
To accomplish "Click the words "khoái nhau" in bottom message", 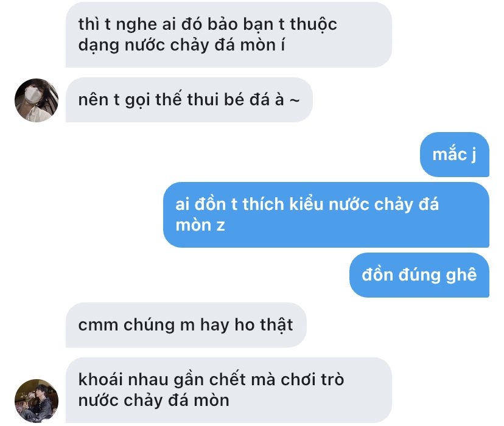I will point(123,379).
